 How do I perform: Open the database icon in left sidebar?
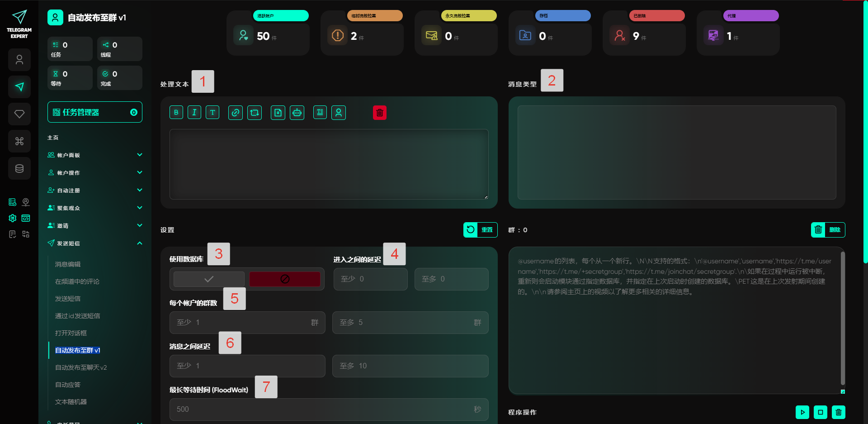19,168
